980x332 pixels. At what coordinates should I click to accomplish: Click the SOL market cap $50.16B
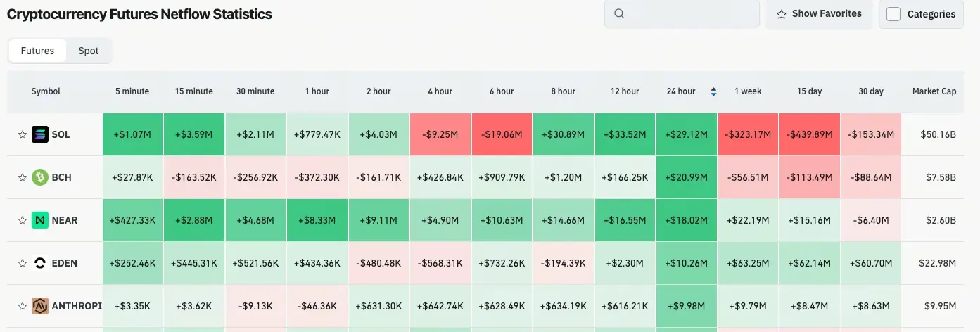tap(938, 134)
